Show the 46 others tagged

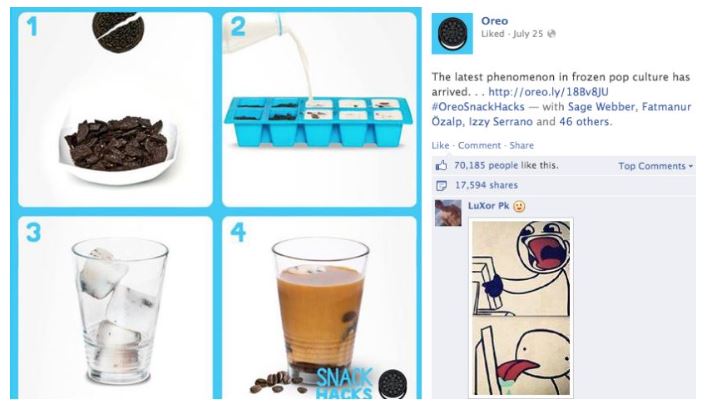pos(584,122)
